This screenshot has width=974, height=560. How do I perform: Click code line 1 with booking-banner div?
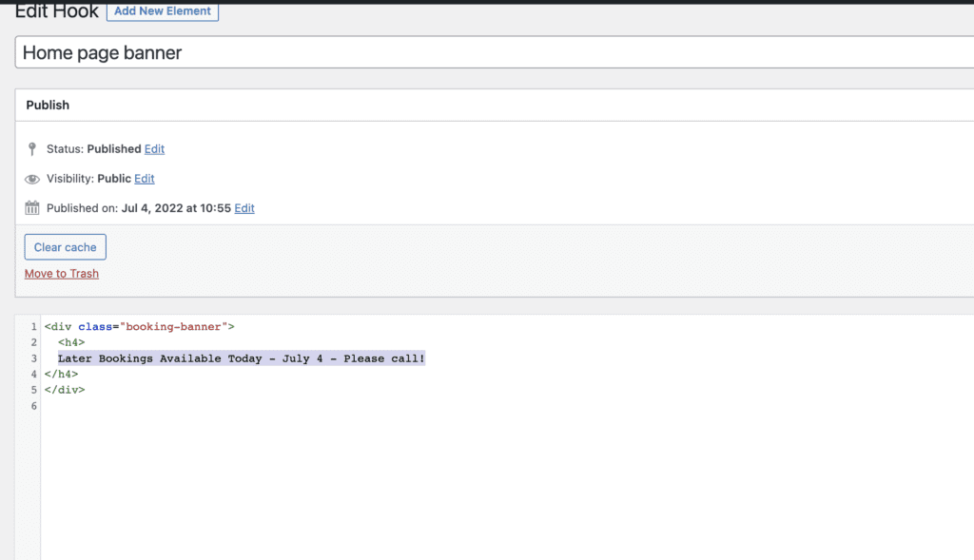[x=139, y=326]
